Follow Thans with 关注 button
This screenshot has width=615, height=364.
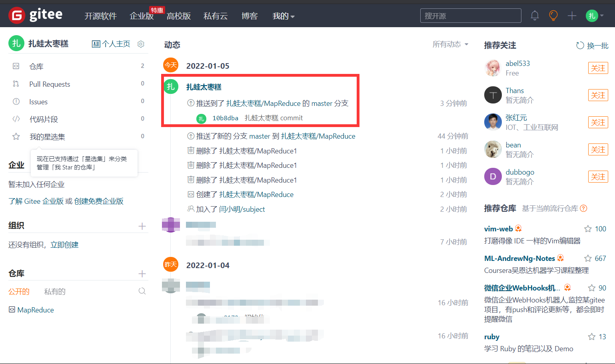tap(598, 95)
